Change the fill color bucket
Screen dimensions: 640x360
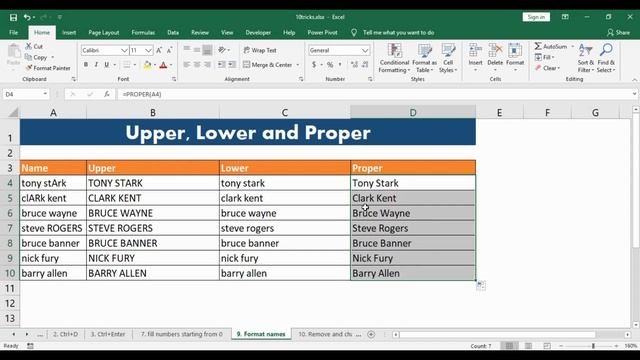148,64
